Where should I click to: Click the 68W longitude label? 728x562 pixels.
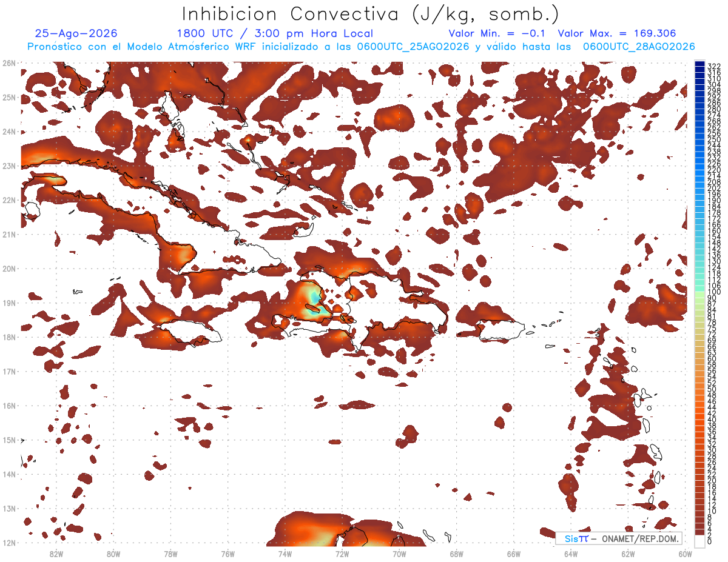pyautogui.click(x=457, y=554)
